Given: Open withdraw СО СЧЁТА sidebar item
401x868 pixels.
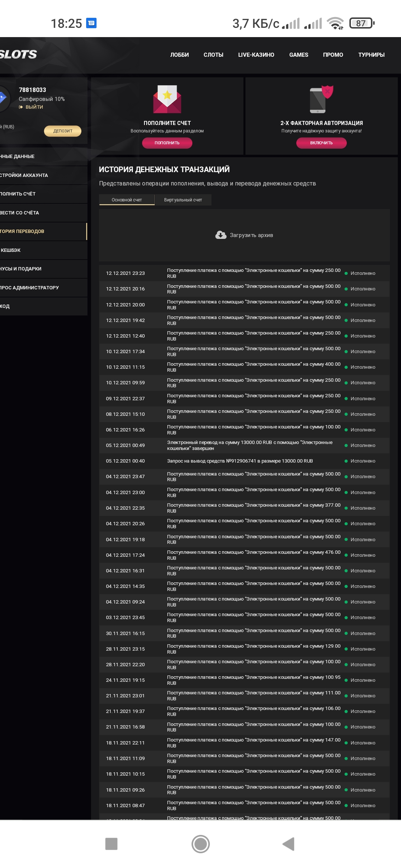Looking at the screenshot, I should click(x=43, y=213).
